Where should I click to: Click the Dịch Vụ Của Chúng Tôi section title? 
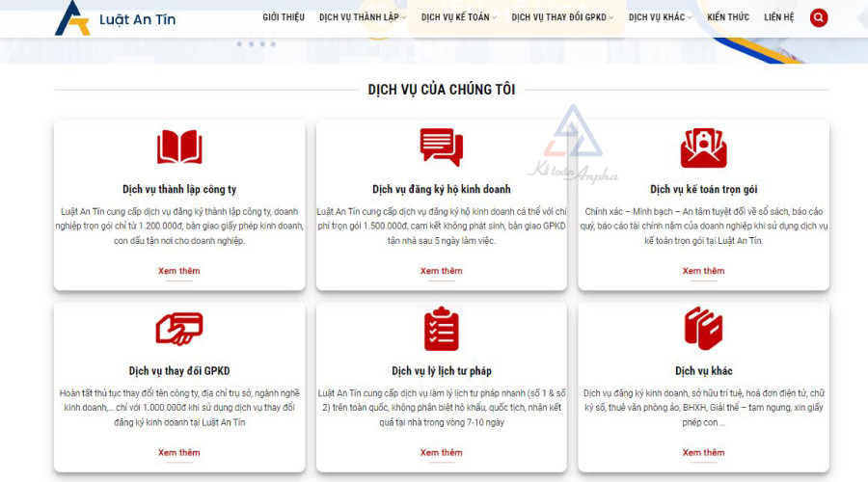441,89
